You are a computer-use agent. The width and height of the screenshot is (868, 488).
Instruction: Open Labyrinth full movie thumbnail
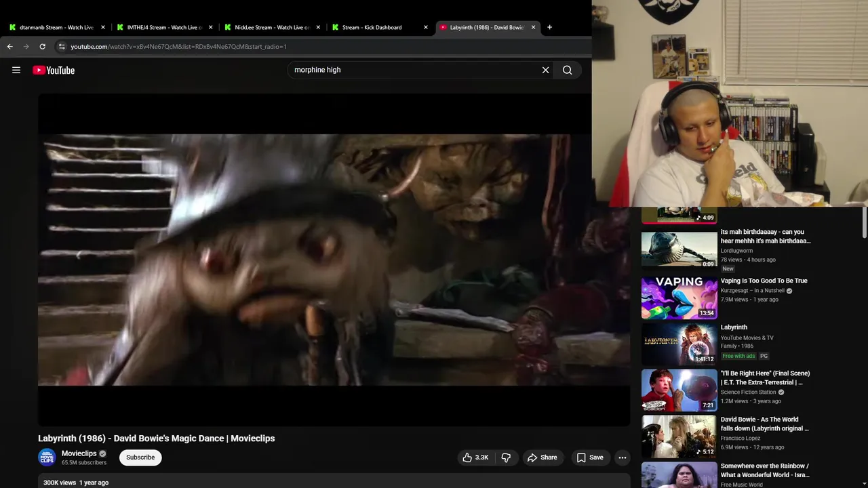pos(679,344)
